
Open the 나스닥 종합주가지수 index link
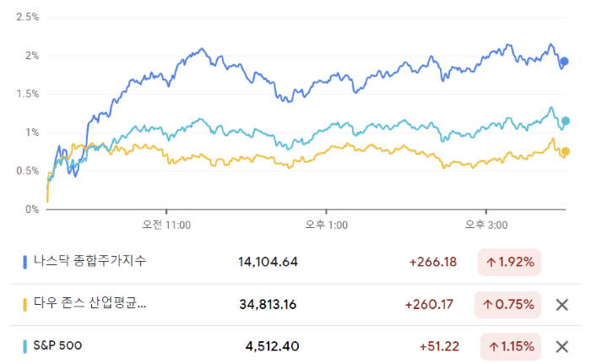(x=89, y=261)
